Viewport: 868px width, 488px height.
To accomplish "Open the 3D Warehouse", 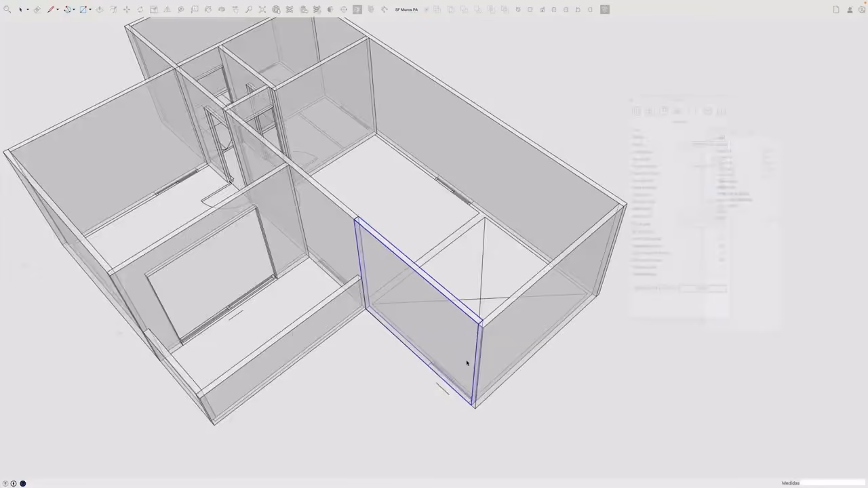I will 276,9.
